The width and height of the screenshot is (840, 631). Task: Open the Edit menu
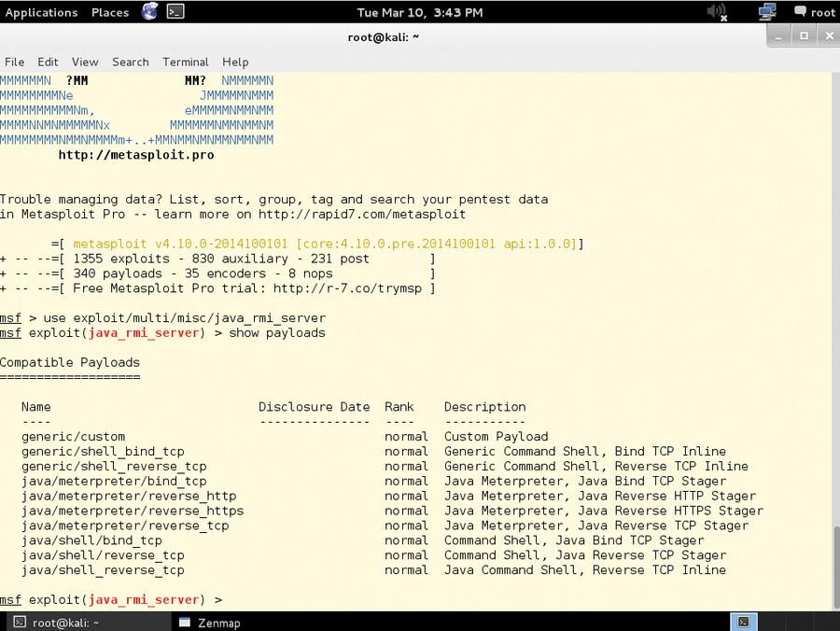coord(48,63)
